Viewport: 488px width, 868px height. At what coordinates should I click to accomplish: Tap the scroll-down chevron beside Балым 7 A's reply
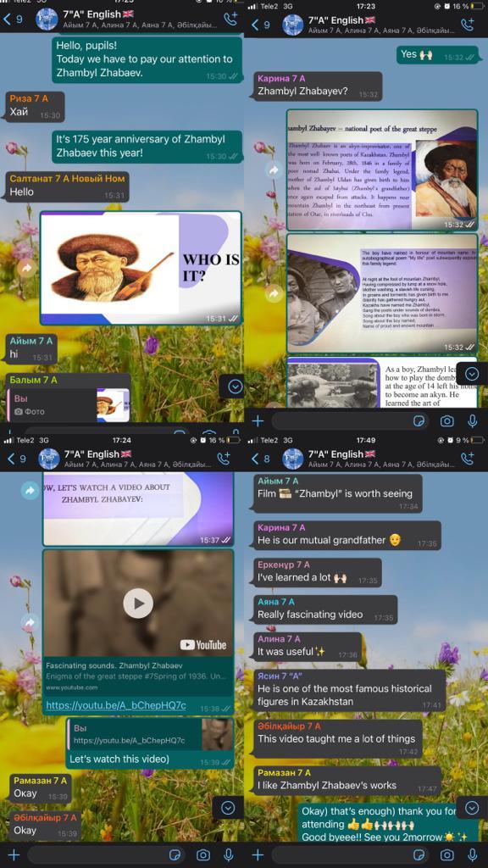pyautogui.click(x=235, y=387)
